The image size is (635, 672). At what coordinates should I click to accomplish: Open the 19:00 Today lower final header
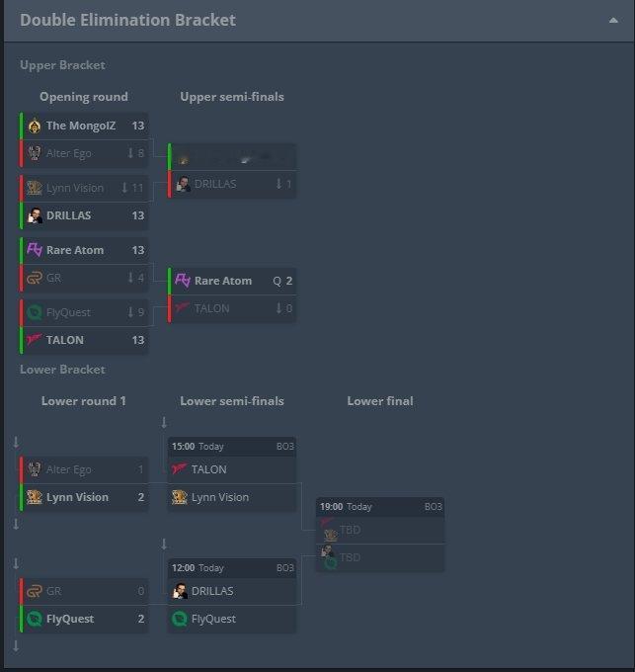click(x=380, y=507)
